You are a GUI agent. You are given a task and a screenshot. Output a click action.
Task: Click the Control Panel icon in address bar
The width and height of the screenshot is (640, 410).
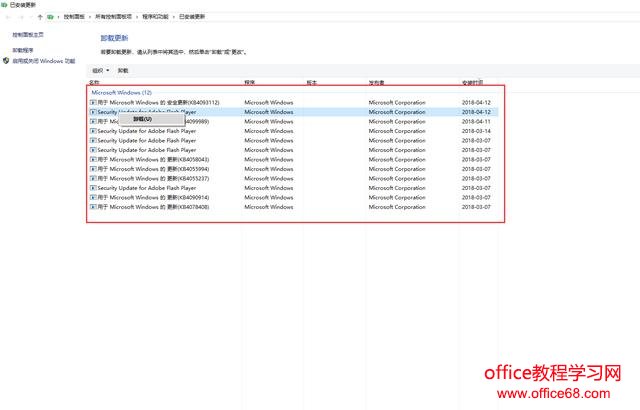click(50, 17)
